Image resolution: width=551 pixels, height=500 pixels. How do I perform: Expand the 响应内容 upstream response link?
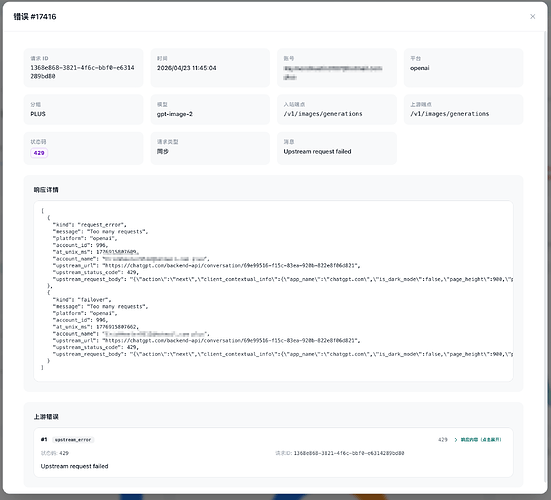pyautogui.click(x=481, y=440)
